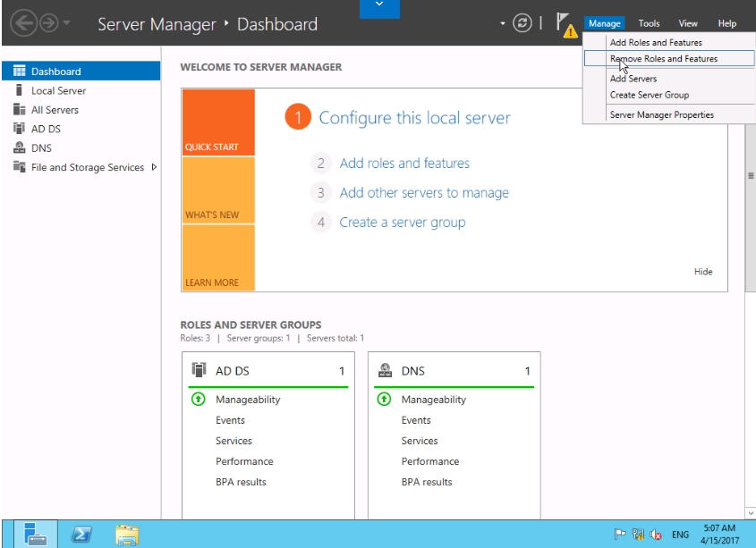Open Events in DNS tile

[x=416, y=420]
